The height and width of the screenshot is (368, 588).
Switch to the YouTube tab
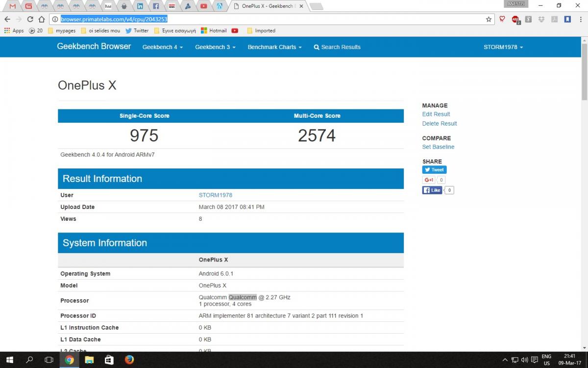coord(203,6)
